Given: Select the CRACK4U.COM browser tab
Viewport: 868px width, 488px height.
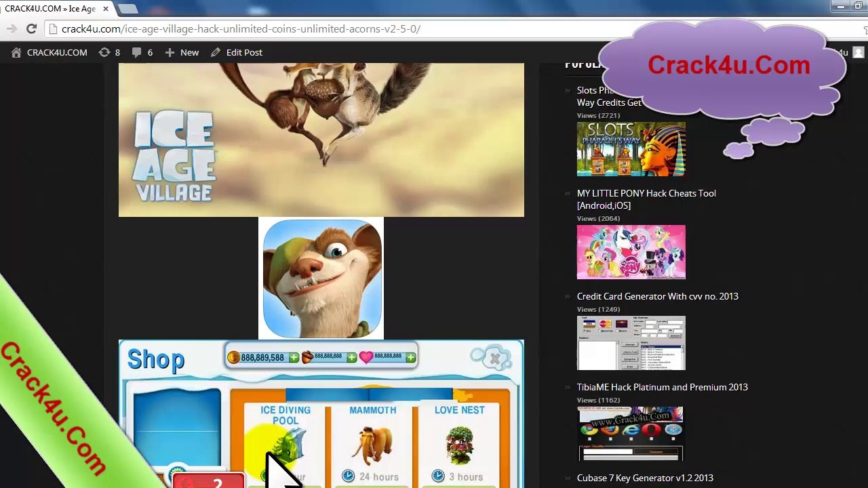Looking at the screenshot, I should (54, 9).
